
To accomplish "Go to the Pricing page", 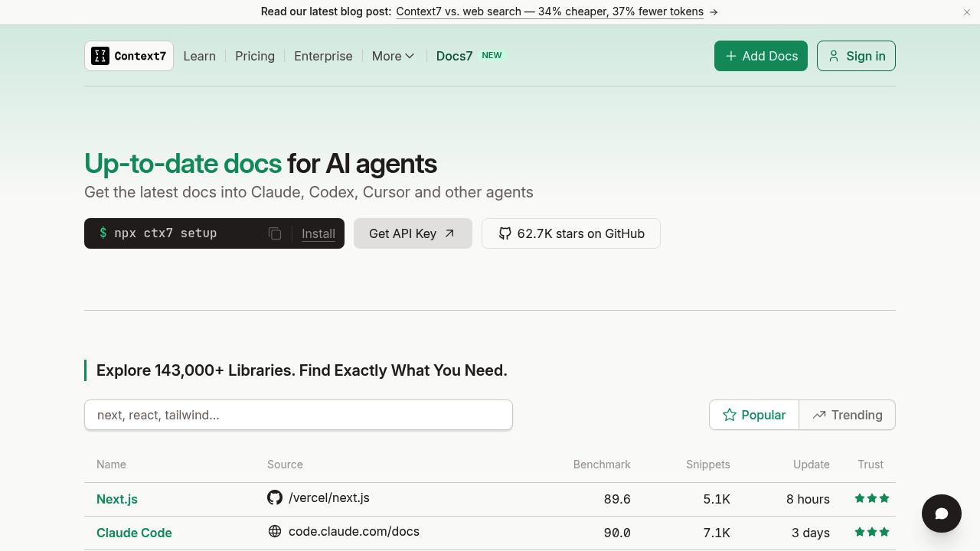I will (255, 56).
